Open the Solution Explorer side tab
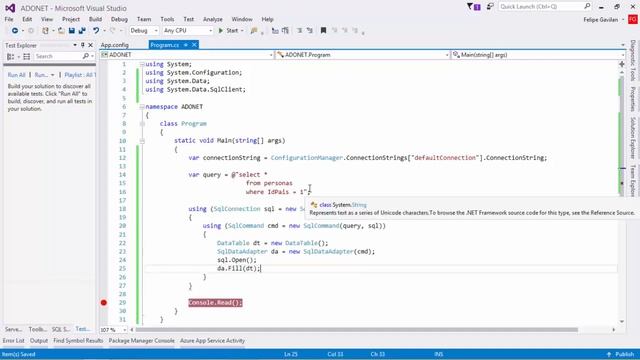The image size is (640, 360). click(633, 138)
